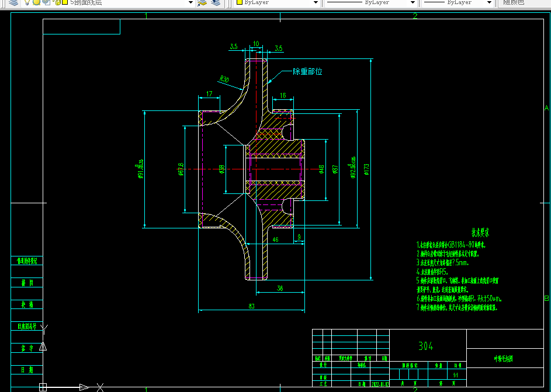Open the ByLayer color control dropdown

[277, 2]
